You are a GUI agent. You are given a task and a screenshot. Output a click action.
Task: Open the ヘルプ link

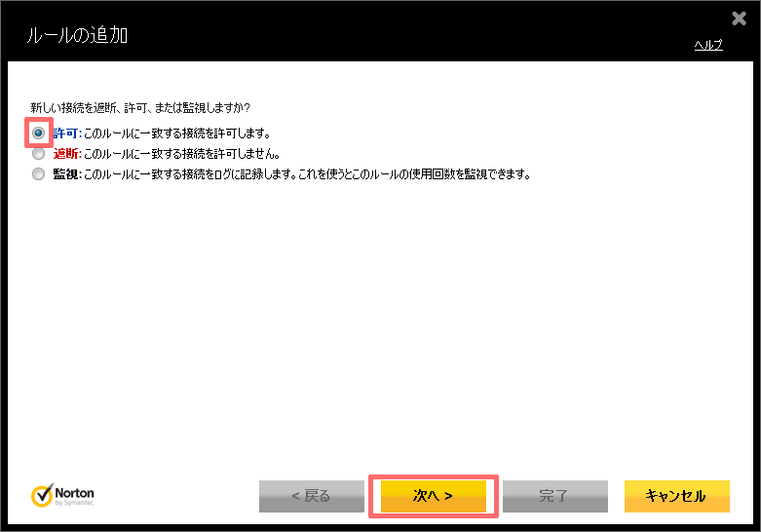pyautogui.click(x=707, y=45)
